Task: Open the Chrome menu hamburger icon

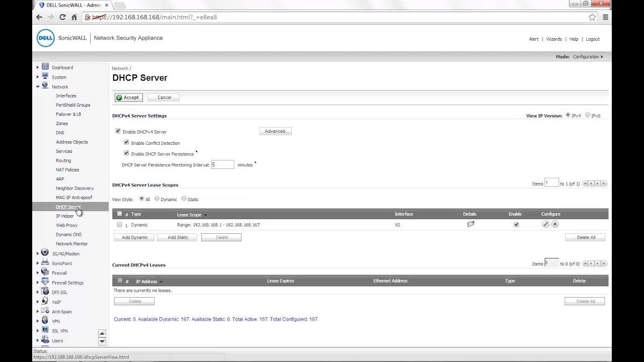Action: [x=605, y=17]
